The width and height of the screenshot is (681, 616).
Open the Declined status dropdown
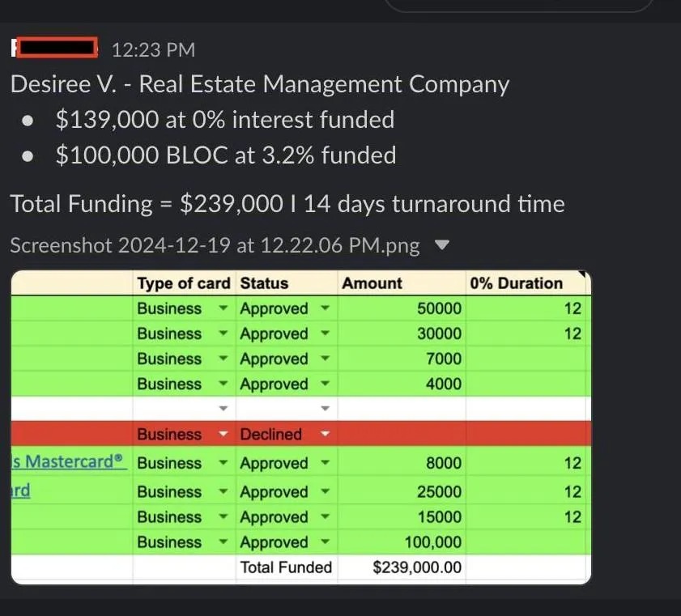(x=325, y=434)
